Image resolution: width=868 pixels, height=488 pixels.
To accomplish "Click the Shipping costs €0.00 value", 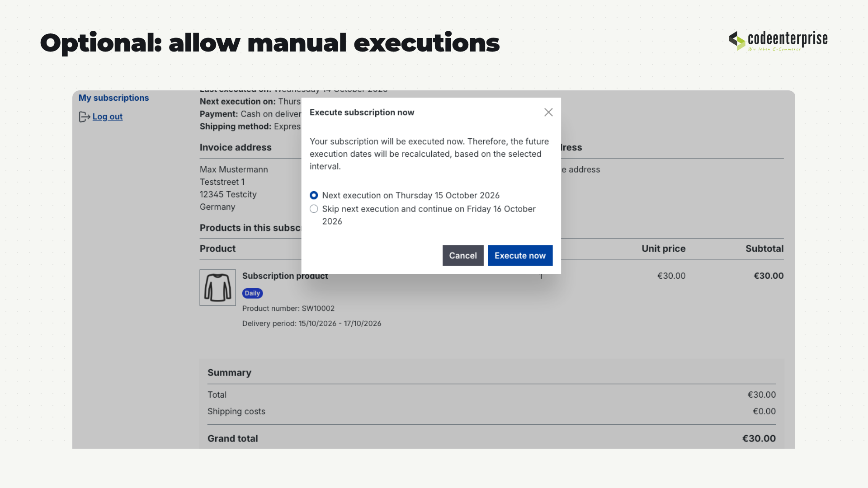I will 764,411.
